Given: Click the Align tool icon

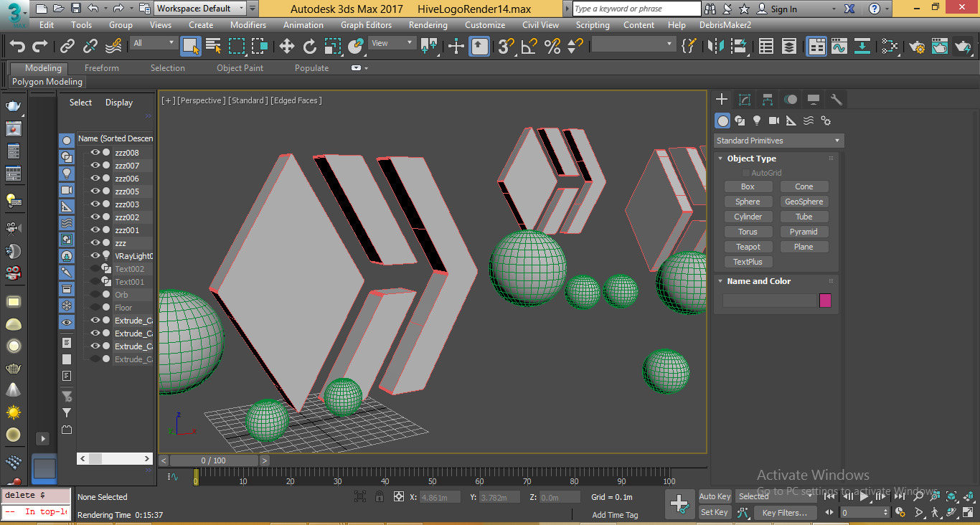Looking at the screenshot, I should [x=739, y=47].
